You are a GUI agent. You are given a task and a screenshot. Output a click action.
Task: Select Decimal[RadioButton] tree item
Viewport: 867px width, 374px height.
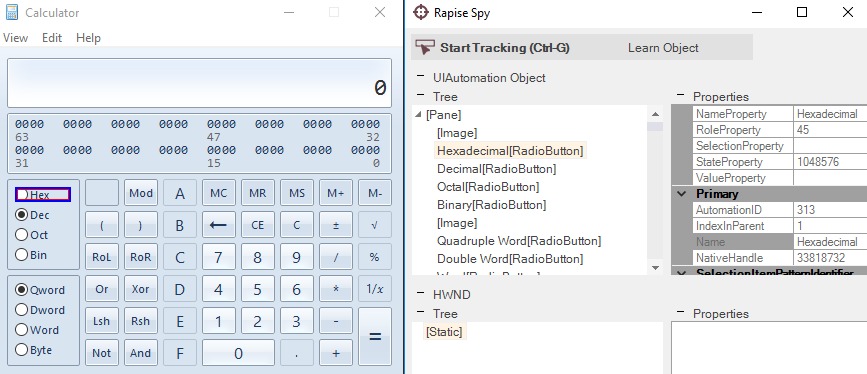coord(497,169)
